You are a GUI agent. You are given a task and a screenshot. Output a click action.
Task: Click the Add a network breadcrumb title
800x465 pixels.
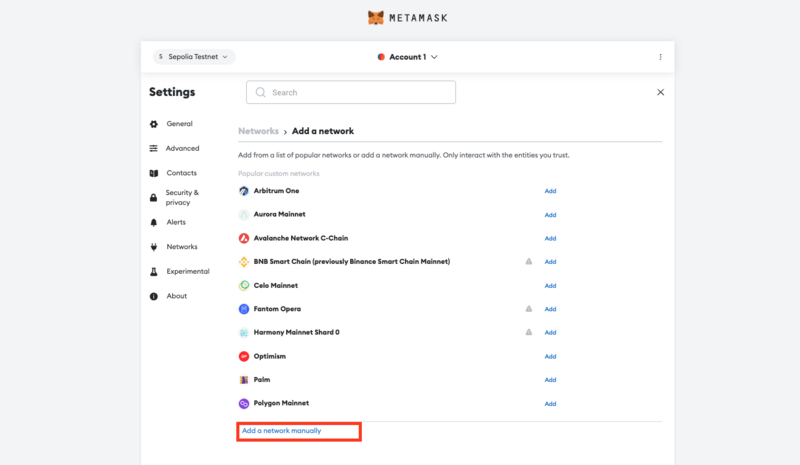coord(323,131)
